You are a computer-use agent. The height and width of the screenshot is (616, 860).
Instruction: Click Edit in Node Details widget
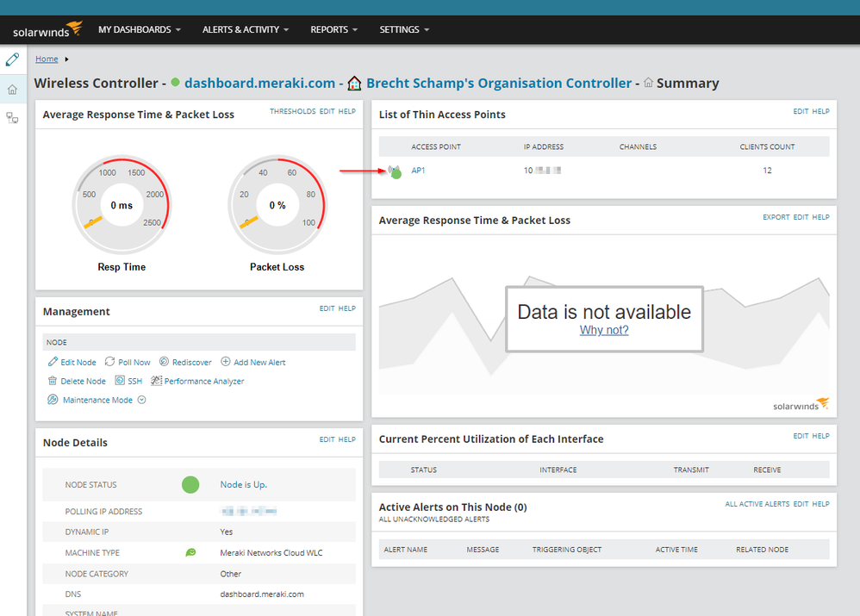tap(327, 440)
